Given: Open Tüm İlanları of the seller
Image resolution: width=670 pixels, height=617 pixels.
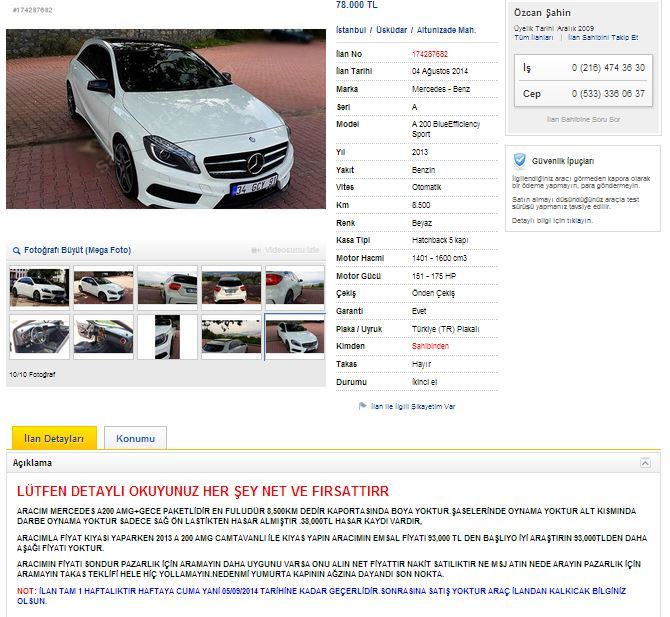Looking at the screenshot, I should [534, 38].
